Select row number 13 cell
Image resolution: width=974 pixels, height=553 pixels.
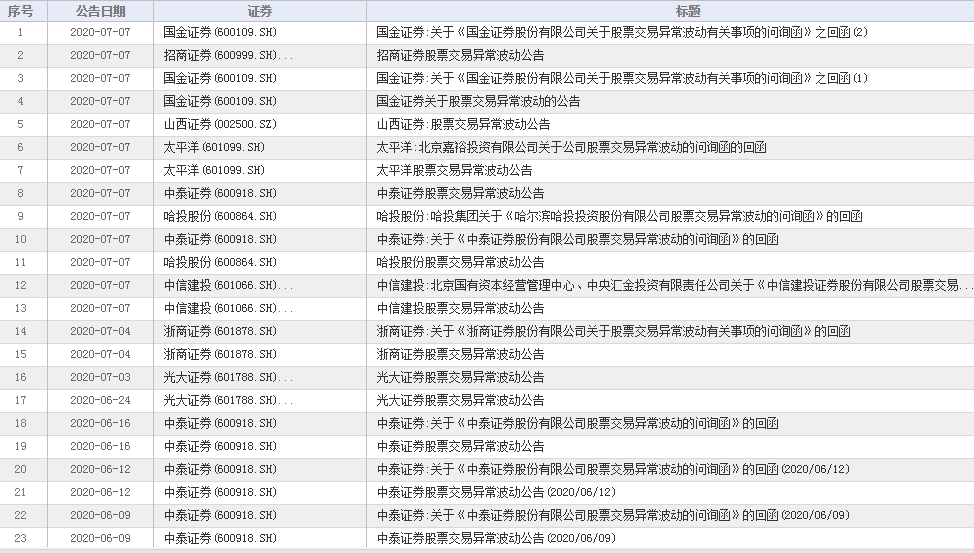click(20, 308)
